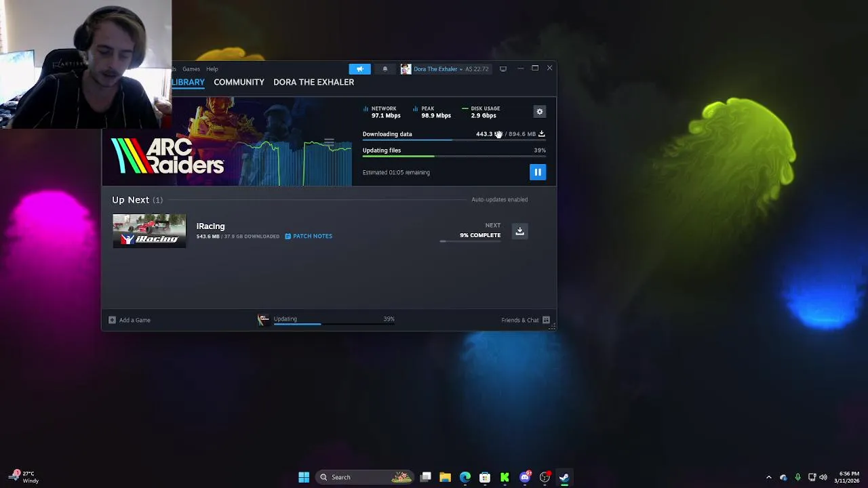Open Task View from the taskbar
Viewport: 868px width, 488px height.
425,477
